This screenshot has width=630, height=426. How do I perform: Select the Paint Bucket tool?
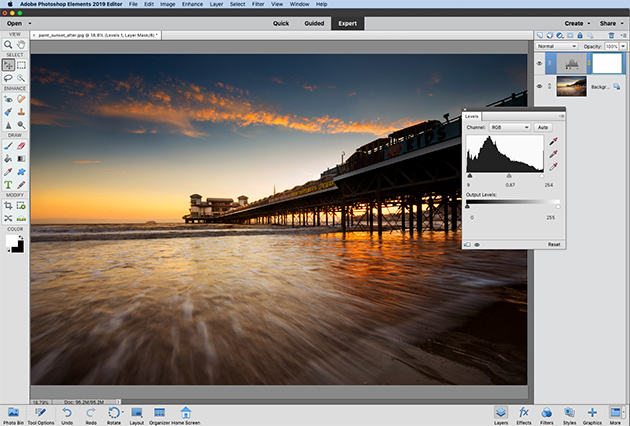[8, 158]
